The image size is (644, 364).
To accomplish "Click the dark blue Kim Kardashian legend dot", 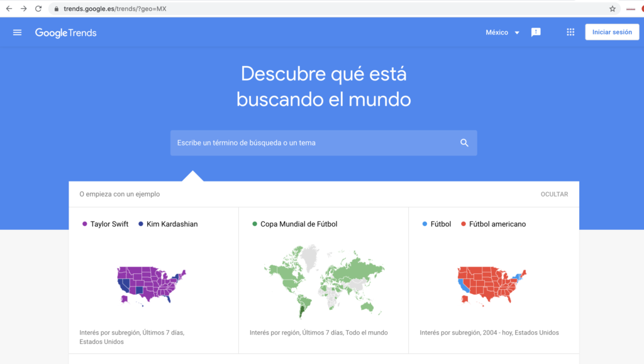I will (141, 224).
